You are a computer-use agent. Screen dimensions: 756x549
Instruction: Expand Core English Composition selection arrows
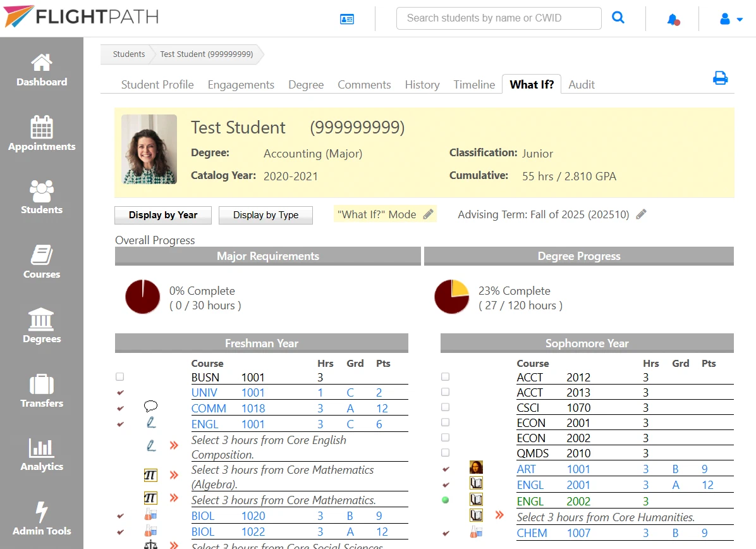pos(174,445)
